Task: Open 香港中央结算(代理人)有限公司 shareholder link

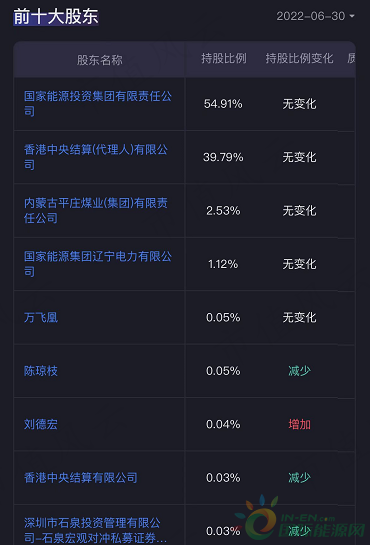Action: click(96, 157)
